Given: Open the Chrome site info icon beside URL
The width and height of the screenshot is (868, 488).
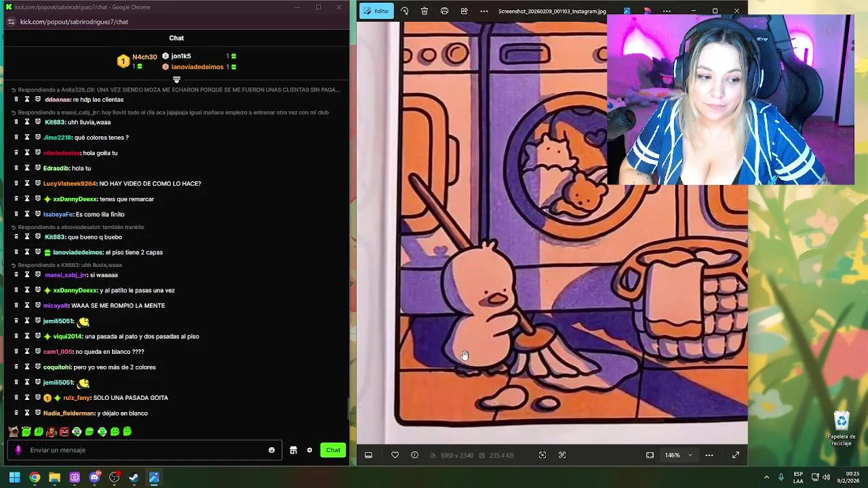Looking at the screenshot, I should pos(10,22).
